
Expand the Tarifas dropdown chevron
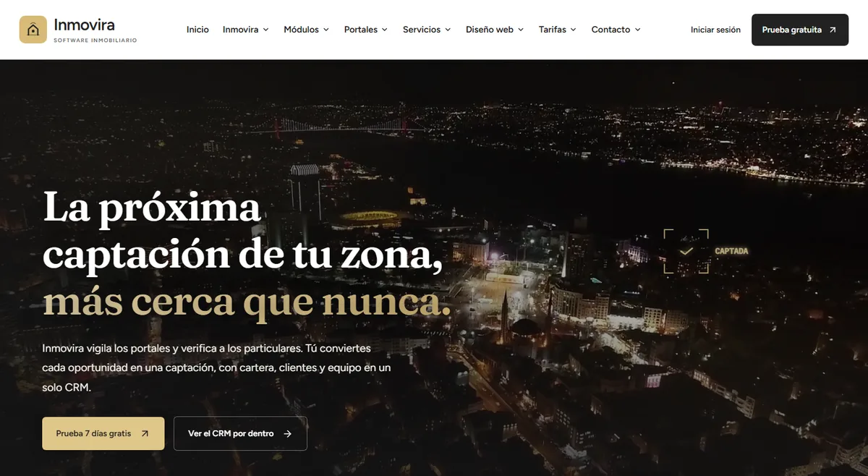point(574,30)
